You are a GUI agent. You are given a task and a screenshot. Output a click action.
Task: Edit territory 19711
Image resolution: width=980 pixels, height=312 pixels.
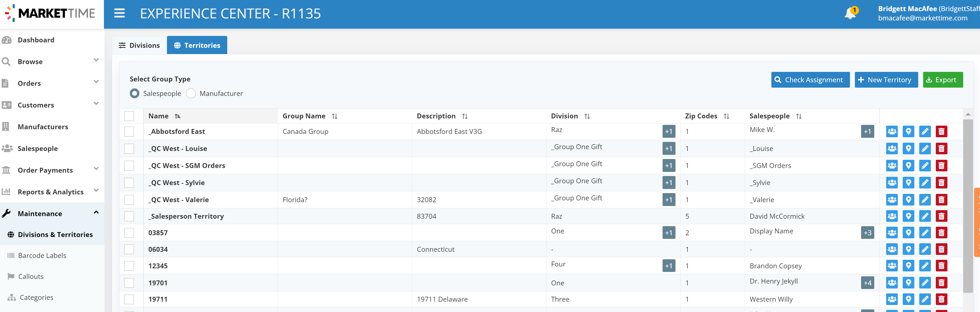(x=925, y=299)
